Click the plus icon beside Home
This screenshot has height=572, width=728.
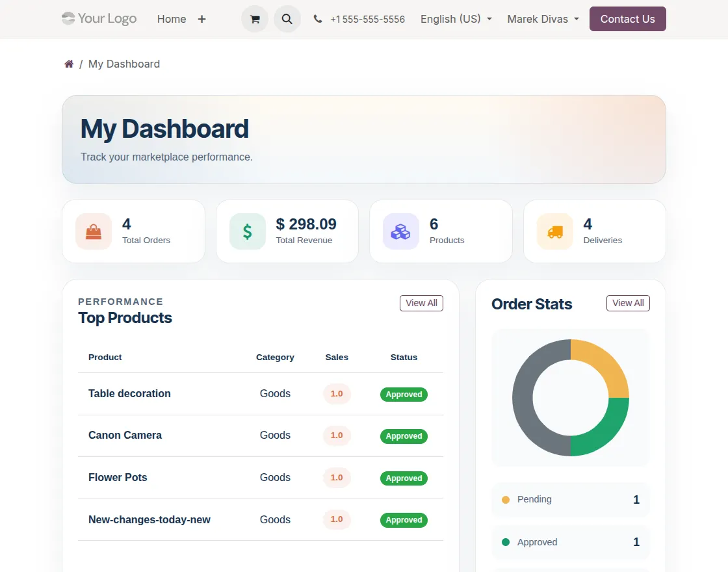tap(201, 19)
